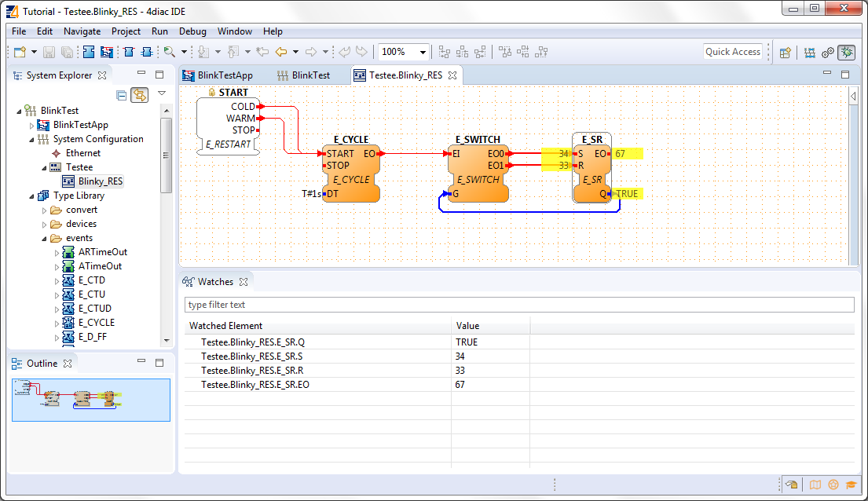Open the Deployment perspective gears icon

click(x=828, y=53)
